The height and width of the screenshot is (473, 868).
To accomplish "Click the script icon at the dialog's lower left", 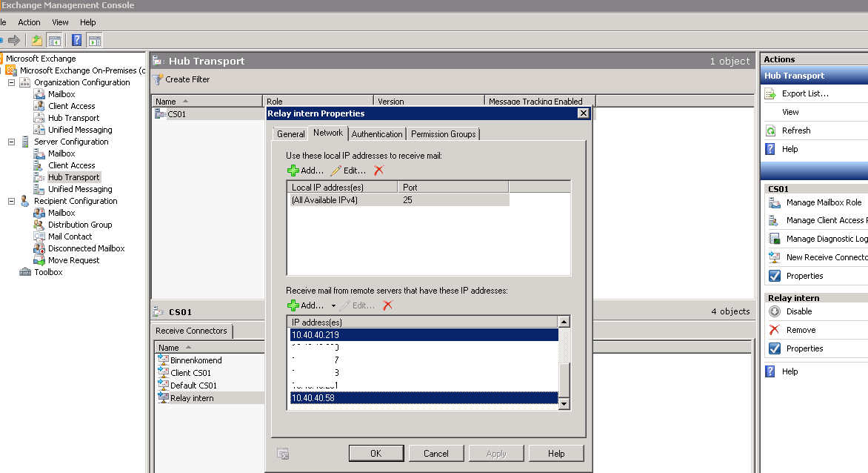I will [x=283, y=454].
